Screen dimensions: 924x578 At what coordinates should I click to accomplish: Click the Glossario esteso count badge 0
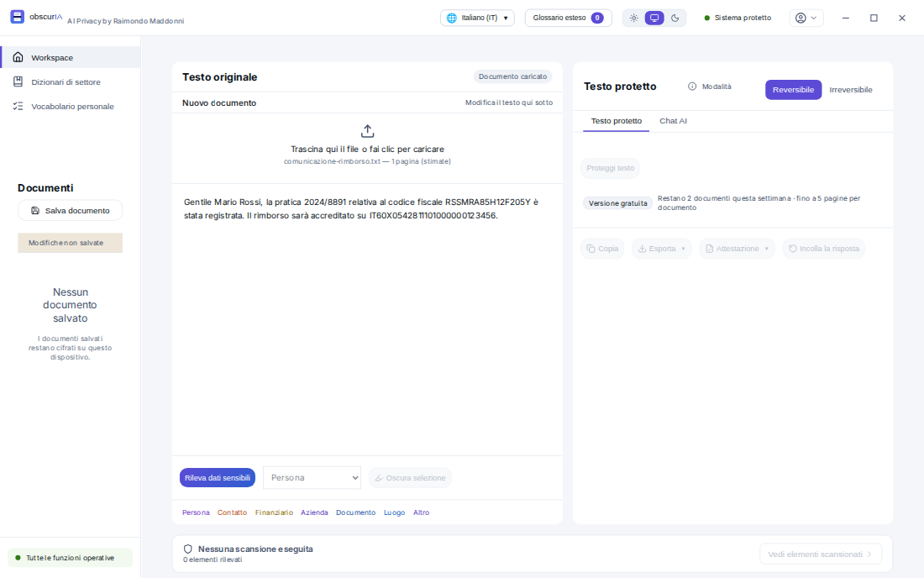[x=597, y=18]
